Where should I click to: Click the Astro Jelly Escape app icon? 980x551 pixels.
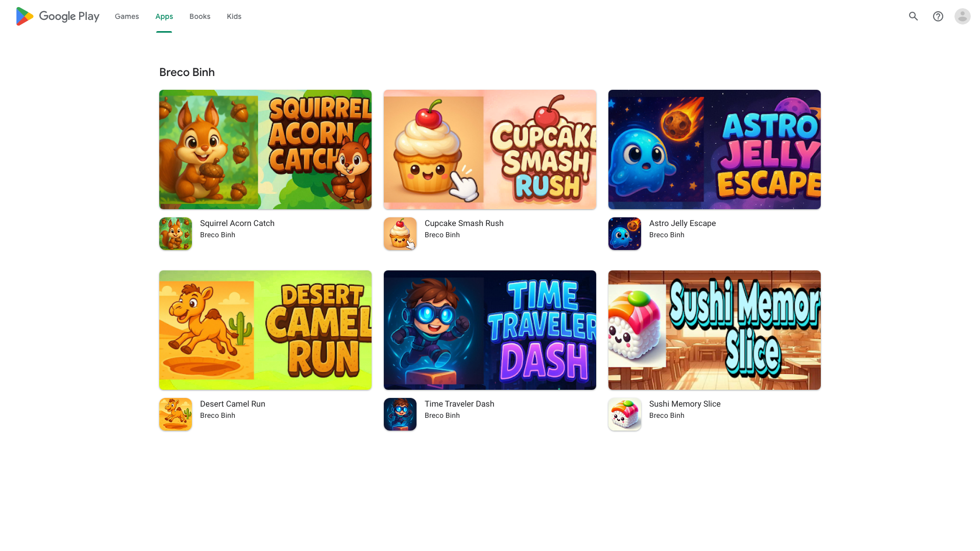tap(625, 234)
